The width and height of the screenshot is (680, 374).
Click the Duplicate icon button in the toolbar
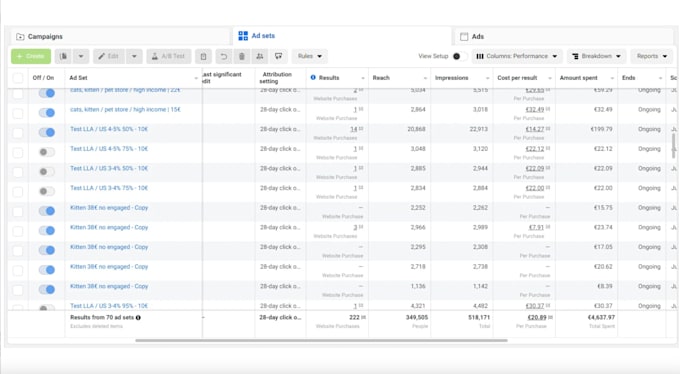tap(63, 56)
